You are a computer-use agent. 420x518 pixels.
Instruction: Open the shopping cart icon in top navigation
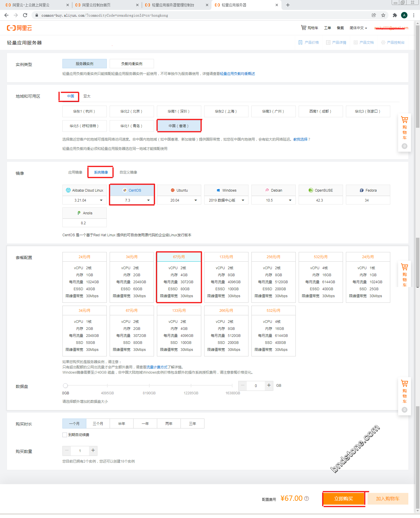pyautogui.click(x=304, y=28)
